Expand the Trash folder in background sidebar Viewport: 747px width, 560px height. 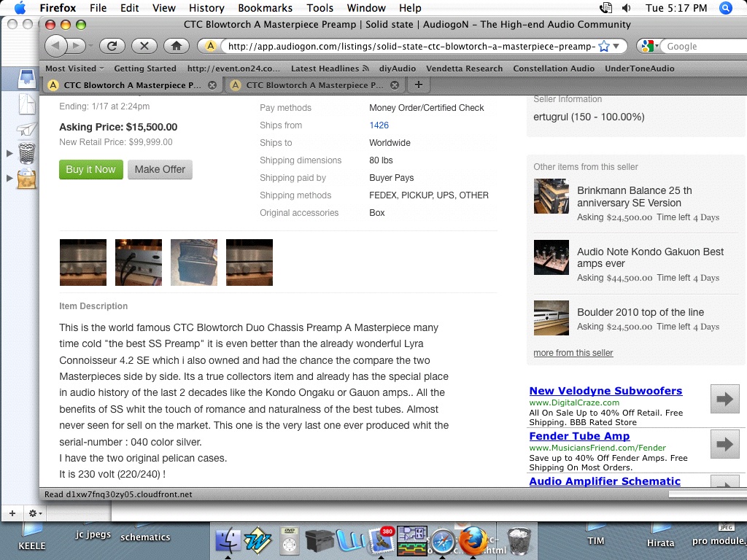click(9, 153)
